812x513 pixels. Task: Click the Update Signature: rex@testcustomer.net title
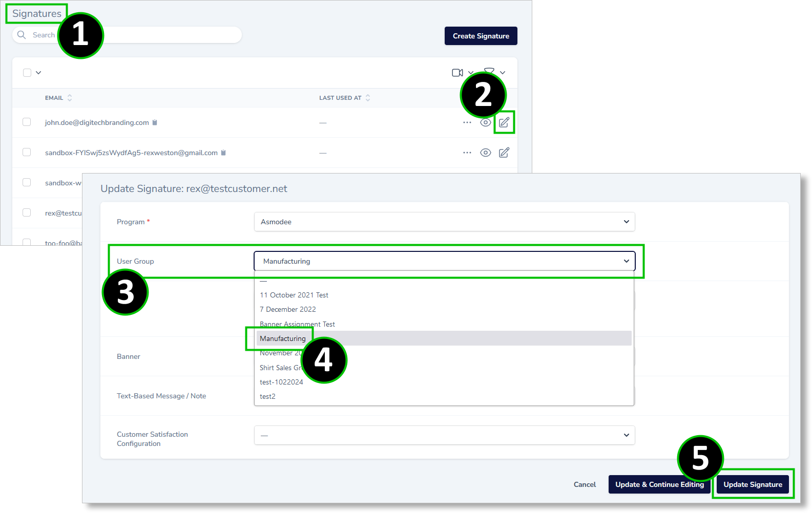194,188
